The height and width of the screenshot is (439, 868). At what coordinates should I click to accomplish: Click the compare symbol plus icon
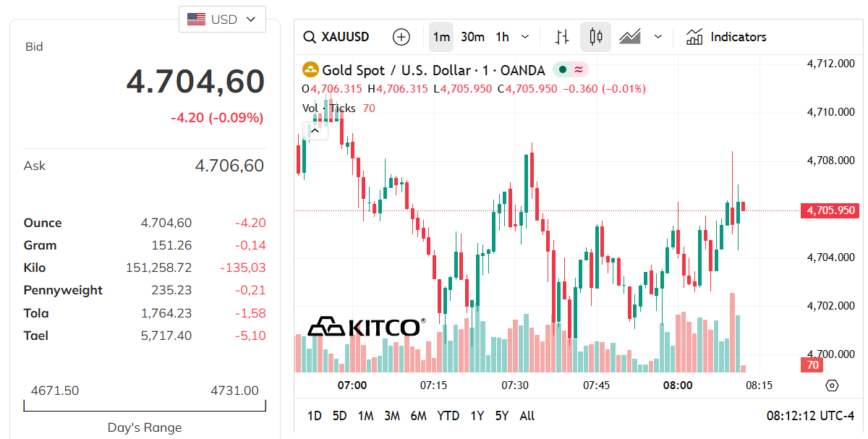[x=401, y=36]
